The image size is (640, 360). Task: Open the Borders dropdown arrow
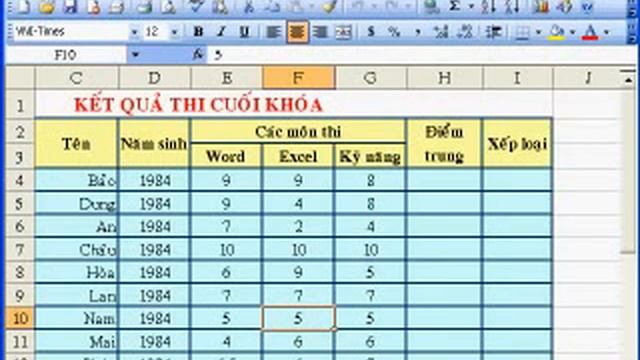click(538, 32)
